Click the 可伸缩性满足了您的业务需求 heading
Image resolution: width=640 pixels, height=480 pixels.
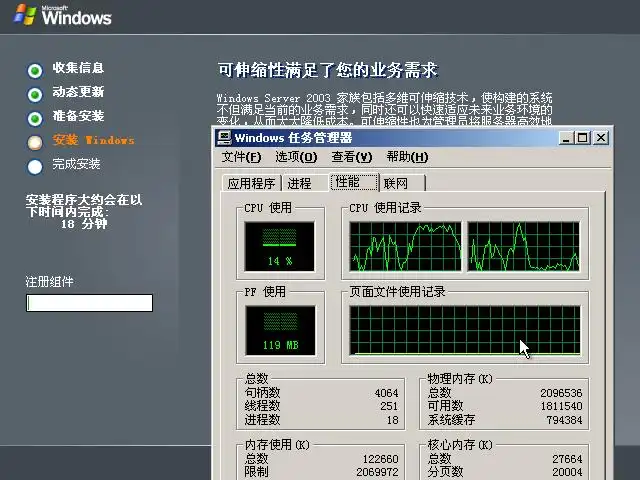(328, 70)
